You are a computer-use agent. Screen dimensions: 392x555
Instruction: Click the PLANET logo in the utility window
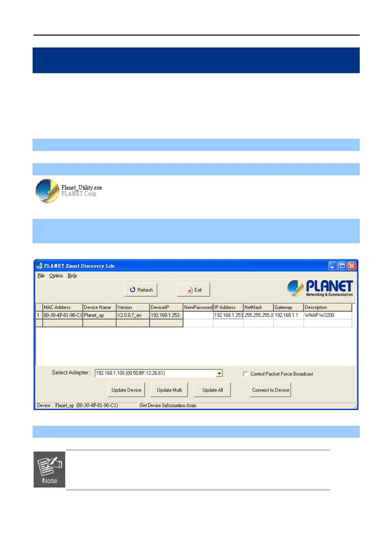[x=320, y=288]
